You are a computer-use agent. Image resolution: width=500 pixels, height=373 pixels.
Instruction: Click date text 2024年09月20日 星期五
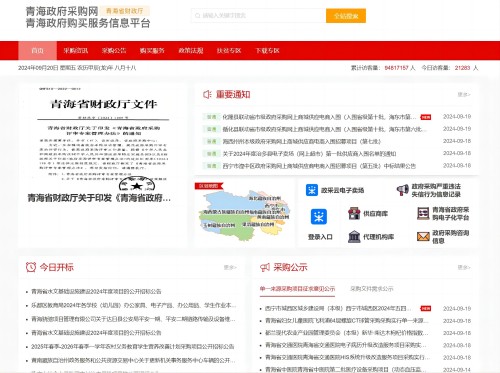coord(46,68)
